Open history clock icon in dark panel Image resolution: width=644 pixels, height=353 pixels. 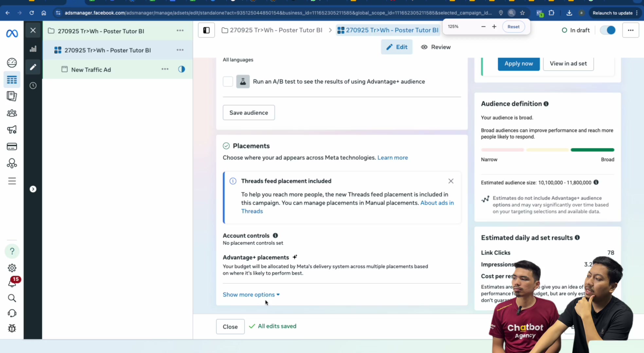33,86
